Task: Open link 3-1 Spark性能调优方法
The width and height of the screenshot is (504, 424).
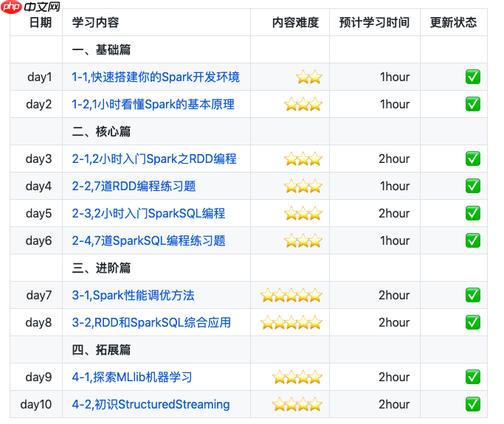Action: click(133, 296)
